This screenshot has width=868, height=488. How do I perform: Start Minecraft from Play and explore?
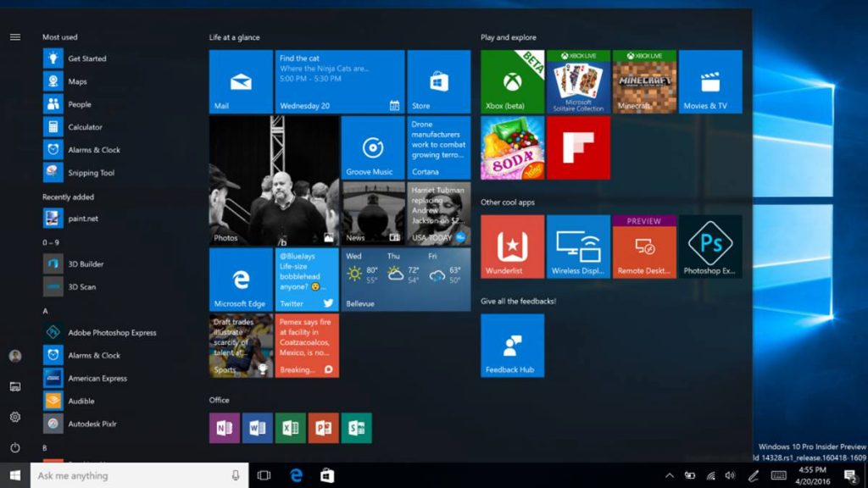point(644,81)
